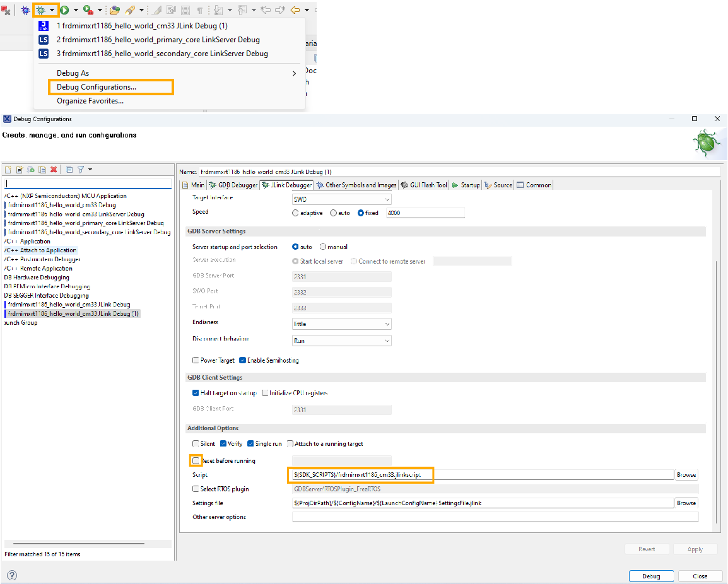Click Browse next to the Script field
This screenshot has width=728, height=584.
coord(686,475)
